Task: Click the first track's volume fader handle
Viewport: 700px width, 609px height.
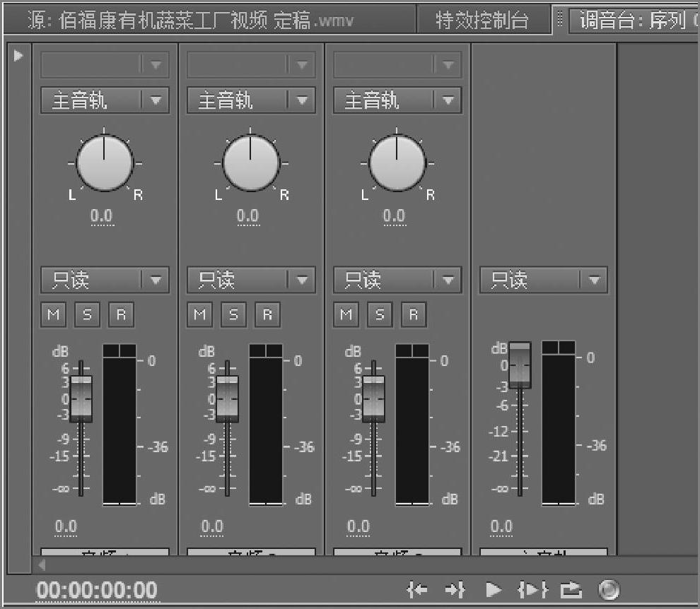Action: (x=81, y=399)
